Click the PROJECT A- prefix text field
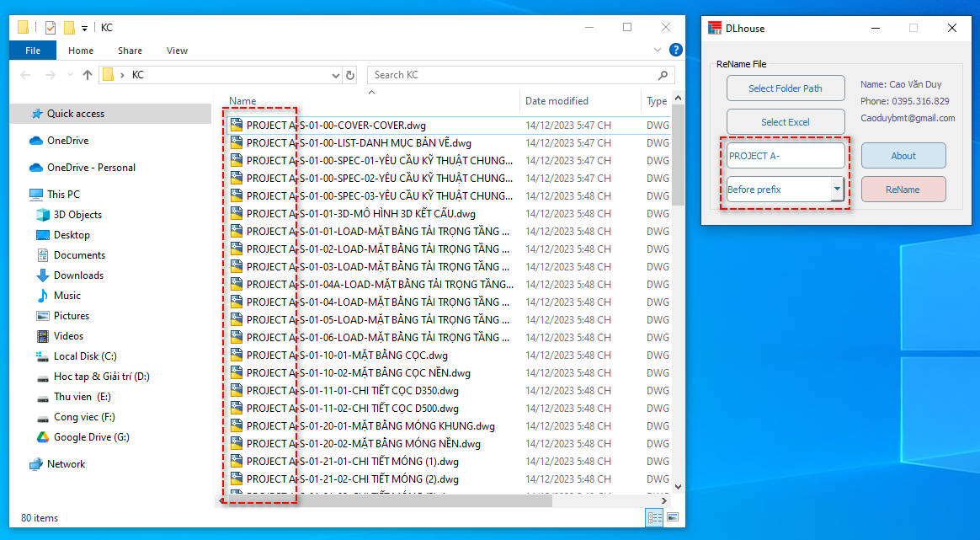The image size is (980, 540). point(785,156)
